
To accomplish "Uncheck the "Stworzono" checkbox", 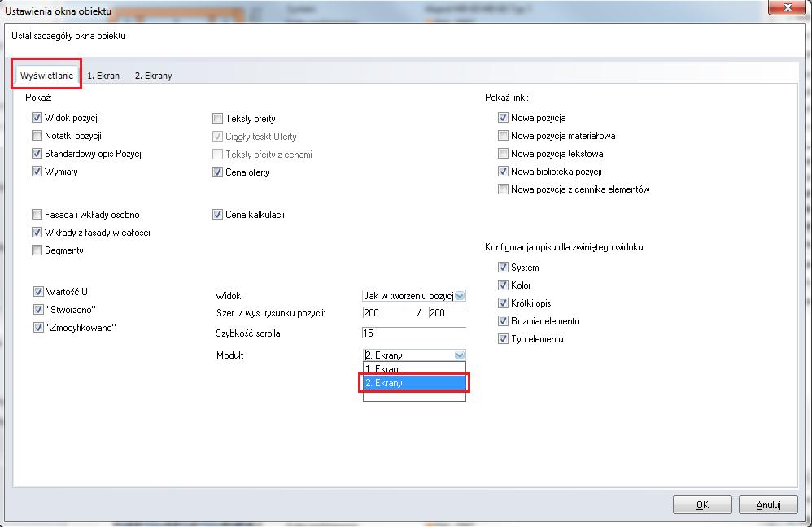I will coord(38,310).
